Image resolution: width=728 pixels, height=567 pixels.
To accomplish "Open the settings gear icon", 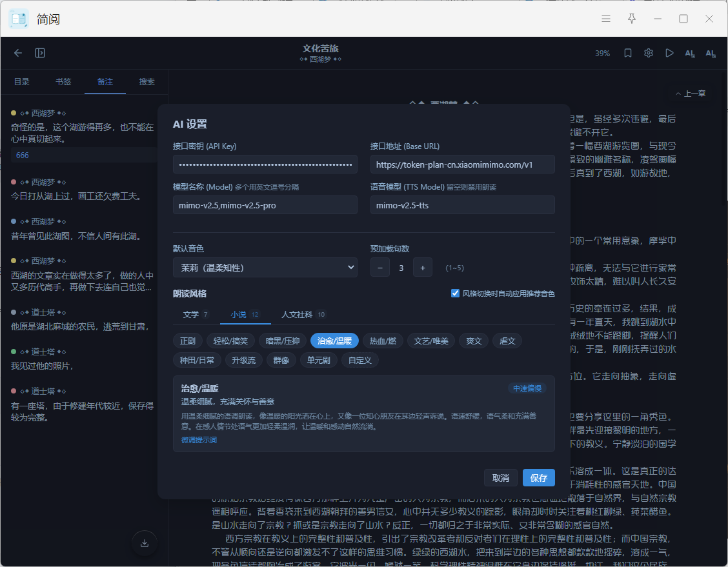I will click(x=649, y=53).
